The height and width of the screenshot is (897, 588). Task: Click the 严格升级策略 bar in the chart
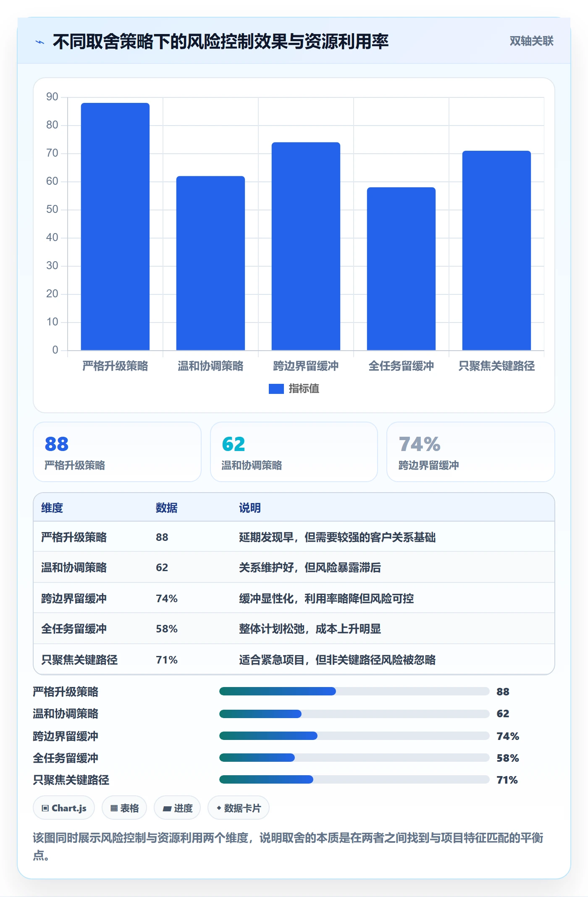pyautogui.click(x=115, y=226)
